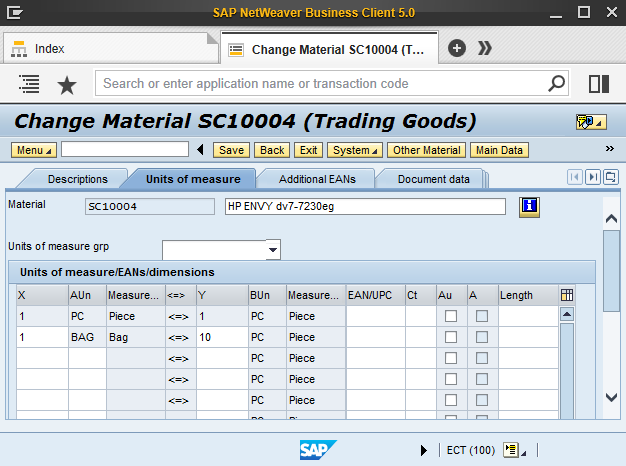Focus the application search field
The height and width of the screenshot is (466, 626).
[x=323, y=83]
